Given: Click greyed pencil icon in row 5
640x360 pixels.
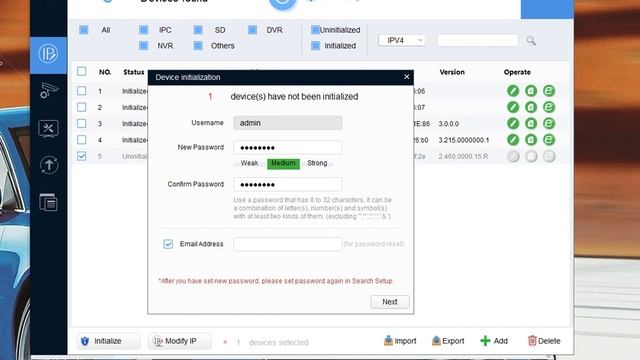Looking at the screenshot, I should point(513,156).
